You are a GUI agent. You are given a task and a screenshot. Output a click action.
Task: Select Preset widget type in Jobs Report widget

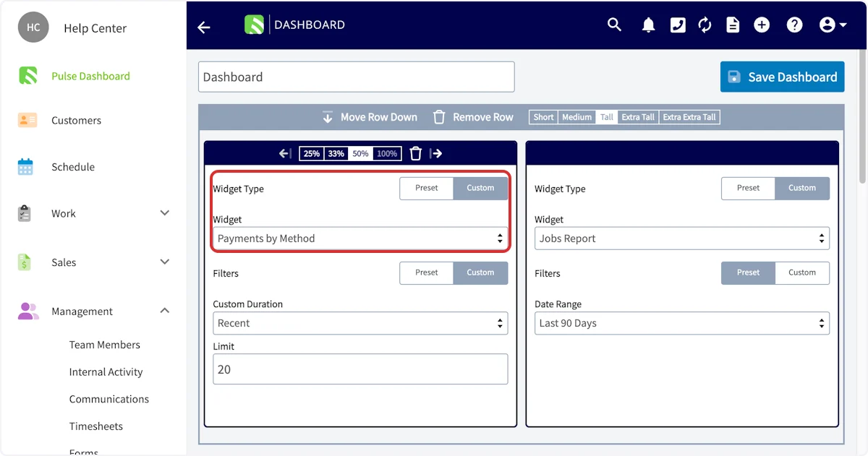[749, 188]
